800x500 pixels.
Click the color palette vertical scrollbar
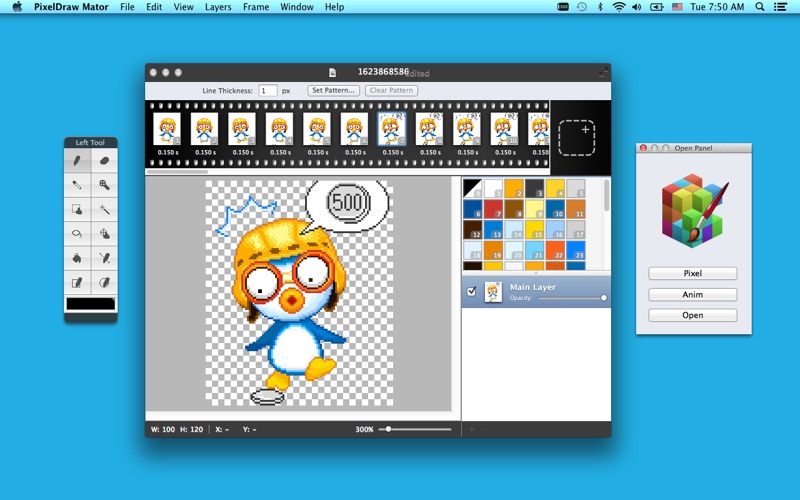606,195
